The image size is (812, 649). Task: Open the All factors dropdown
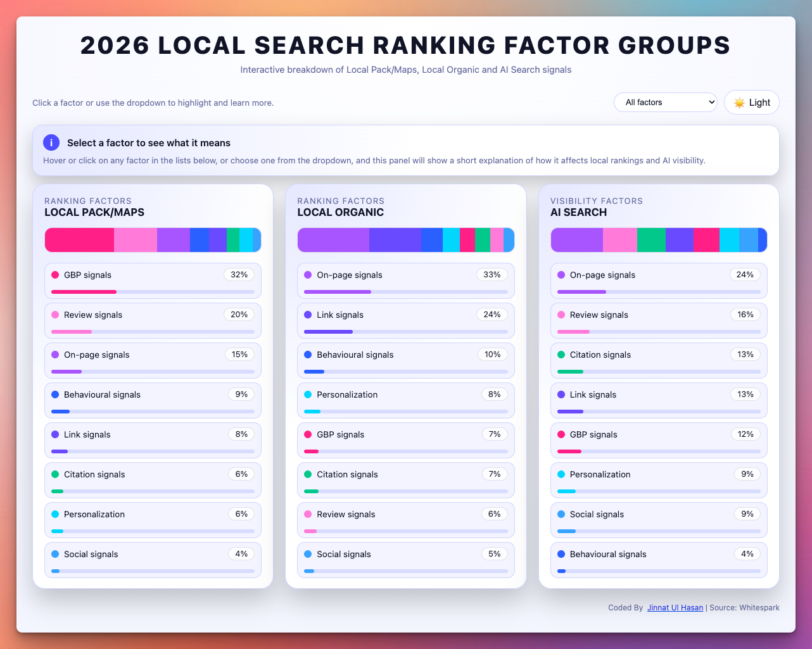[665, 102]
